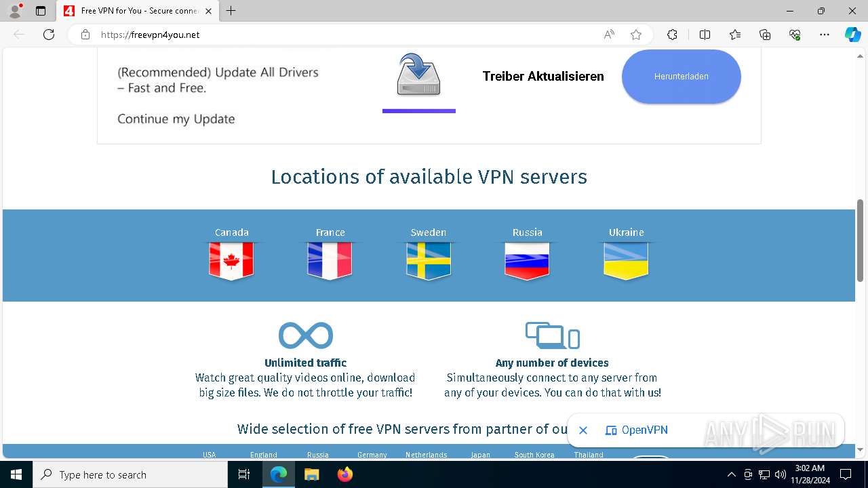Open the Windows Start menu

point(16,474)
